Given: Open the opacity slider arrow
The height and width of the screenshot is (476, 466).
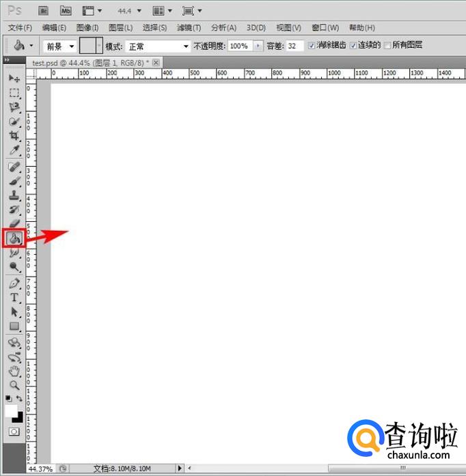Looking at the screenshot, I should 258,46.
